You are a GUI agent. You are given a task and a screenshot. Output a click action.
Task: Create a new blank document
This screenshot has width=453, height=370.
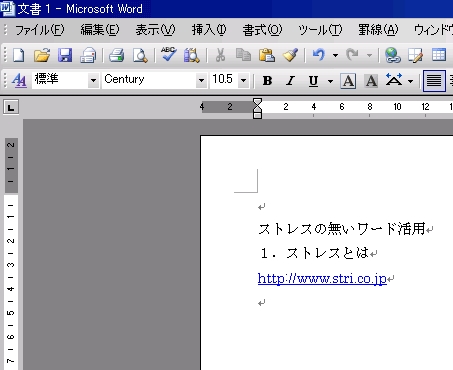tap(19, 55)
